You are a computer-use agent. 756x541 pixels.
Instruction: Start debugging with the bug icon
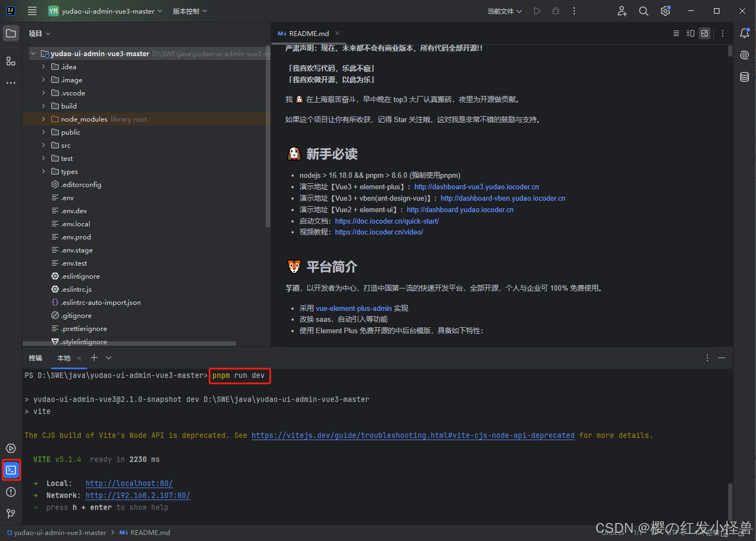pos(556,11)
